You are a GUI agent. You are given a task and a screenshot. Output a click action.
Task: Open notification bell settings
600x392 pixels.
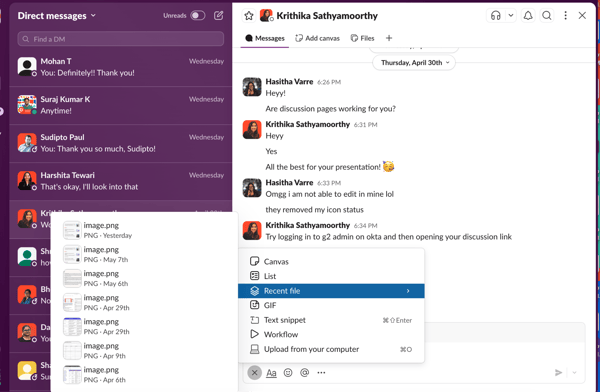[x=528, y=16]
